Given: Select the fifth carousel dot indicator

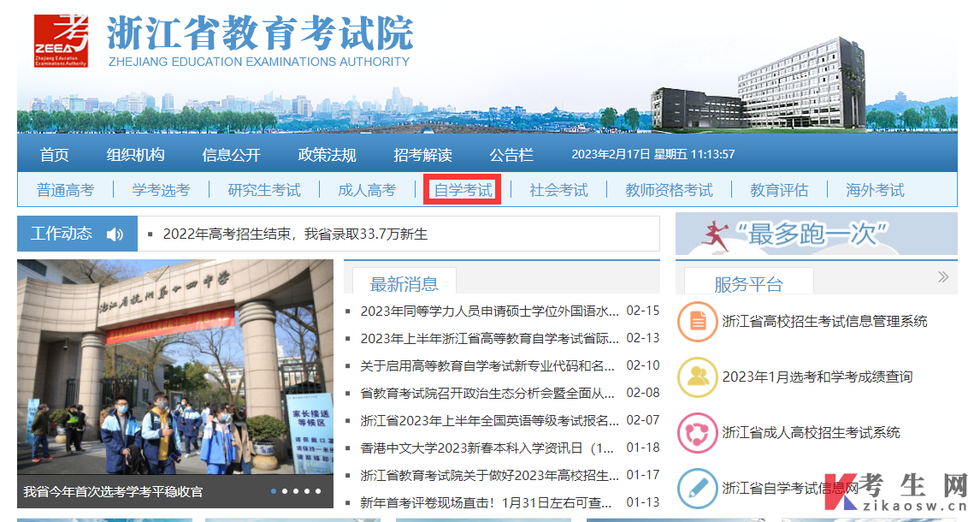Looking at the screenshot, I should coord(318,491).
